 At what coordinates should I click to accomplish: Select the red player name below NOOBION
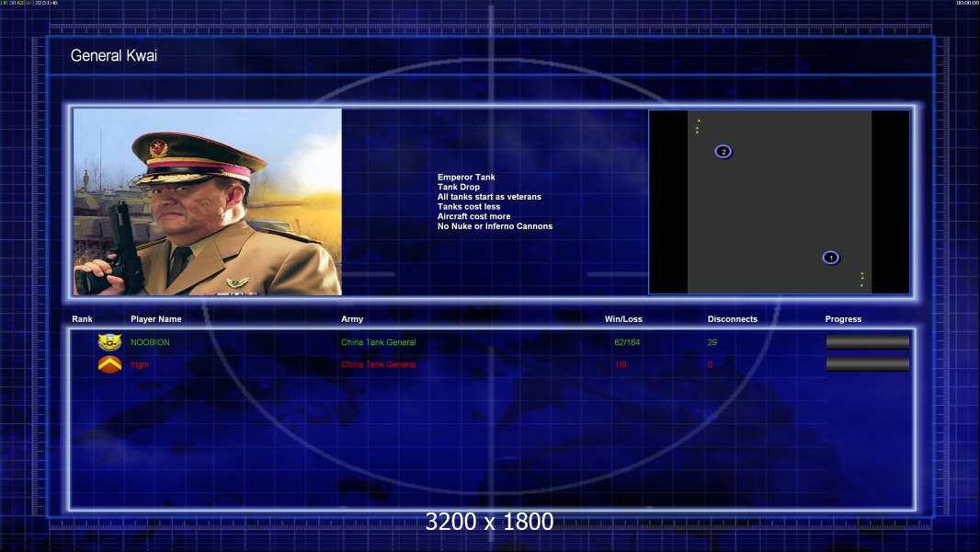tap(140, 364)
